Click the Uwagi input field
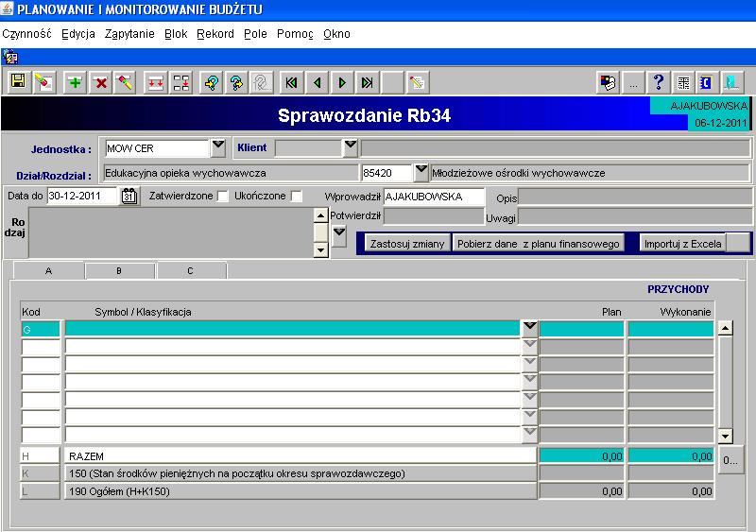Image resolution: width=756 pixels, height=532 pixels. (x=634, y=217)
